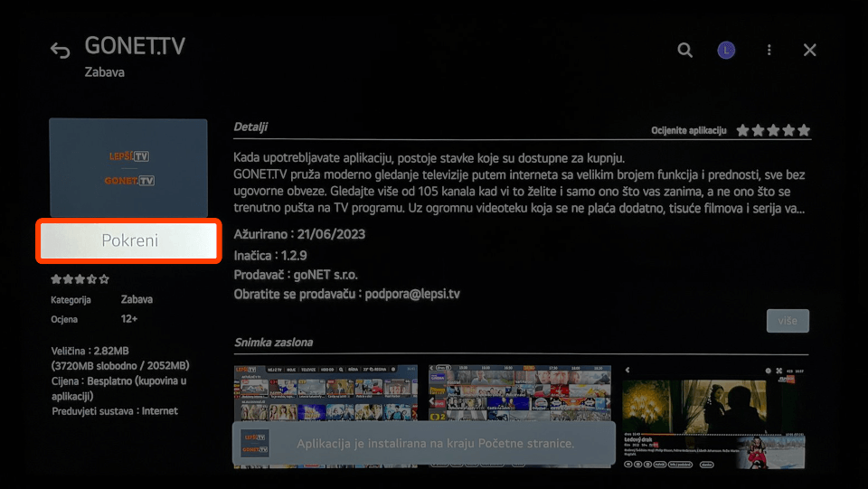
Task: Select the average star rating under Pokreni
Action: [x=80, y=279]
